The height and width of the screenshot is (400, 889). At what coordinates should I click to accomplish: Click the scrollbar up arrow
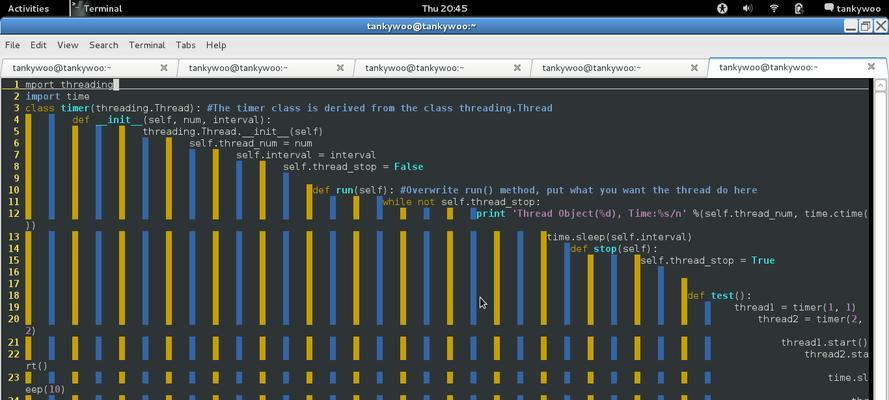coord(880,86)
